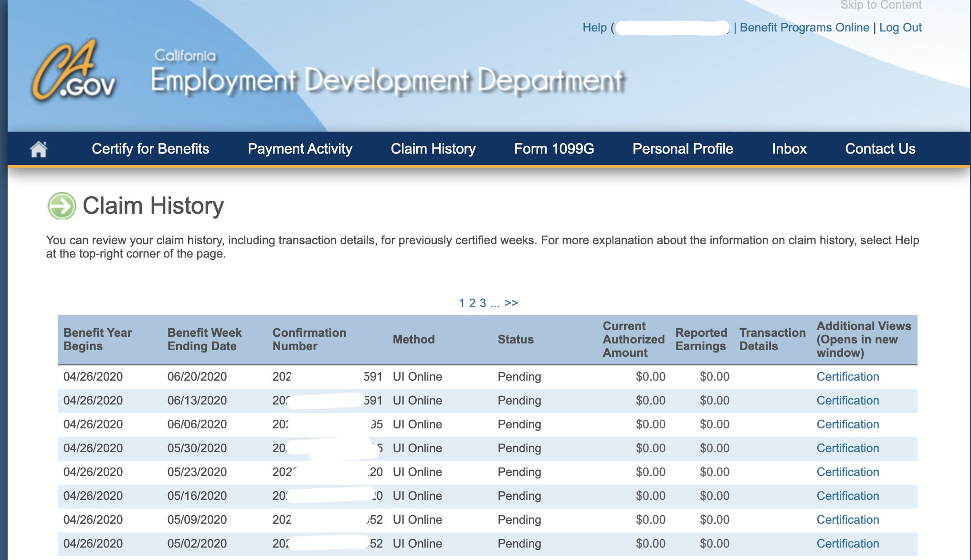Screen dimensions: 971x560
Task: Click UI Online method in 06/13/2020 row
Action: [417, 401]
